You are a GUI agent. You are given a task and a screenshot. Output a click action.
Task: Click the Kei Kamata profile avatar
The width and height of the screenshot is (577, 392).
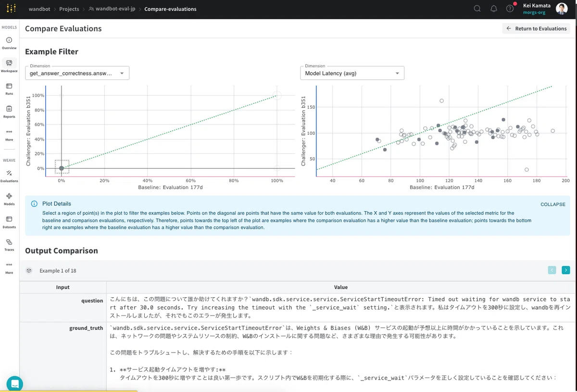[x=561, y=9]
